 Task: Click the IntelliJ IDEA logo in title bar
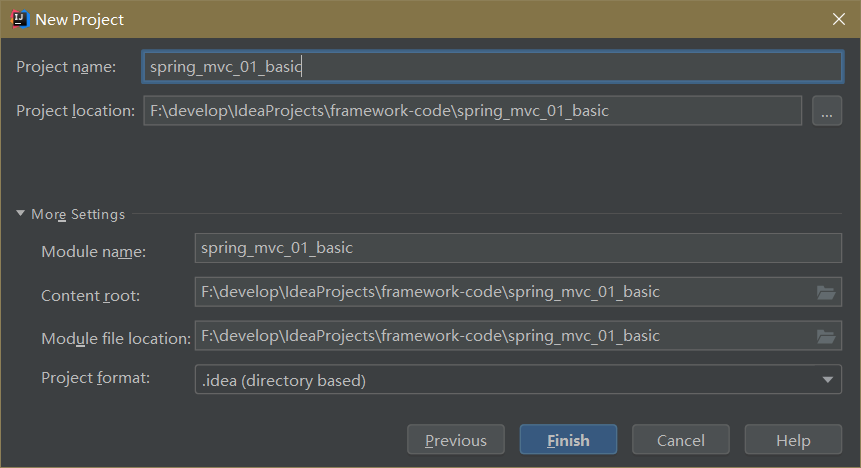click(18, 19)
